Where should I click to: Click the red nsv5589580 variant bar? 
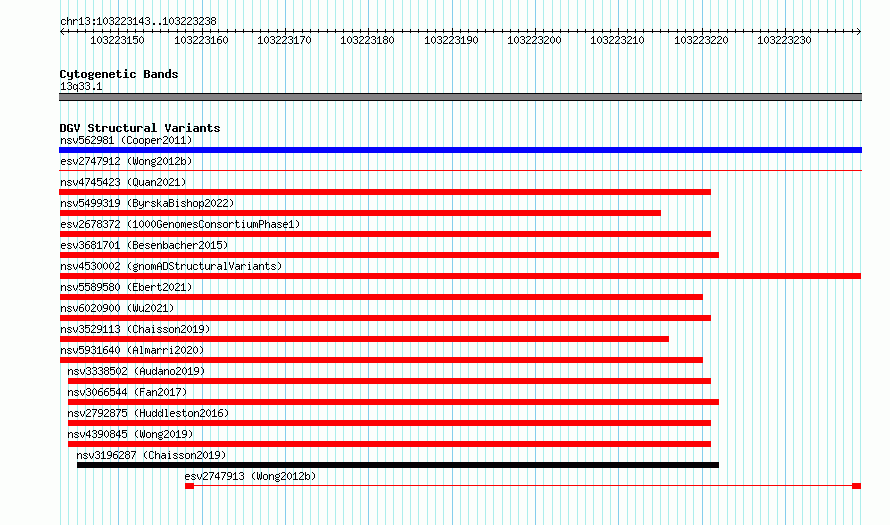tap(381, 297)
